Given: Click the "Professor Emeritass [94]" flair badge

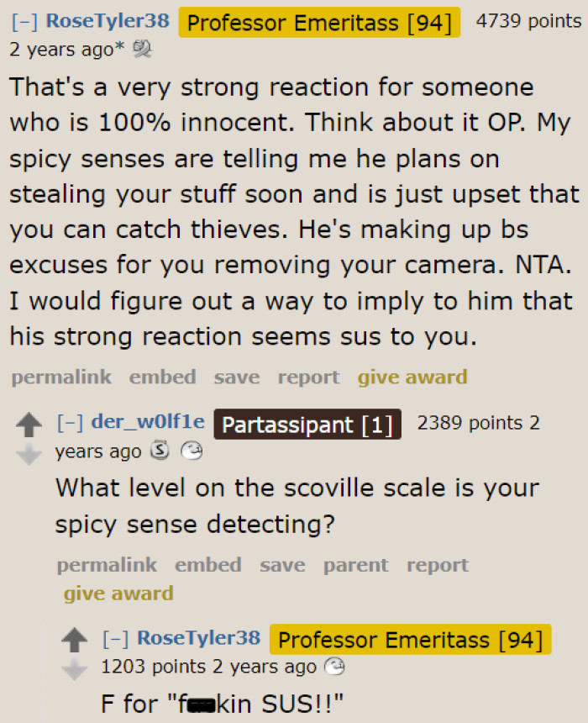Looking at the screenshot, I should point(319,23).
